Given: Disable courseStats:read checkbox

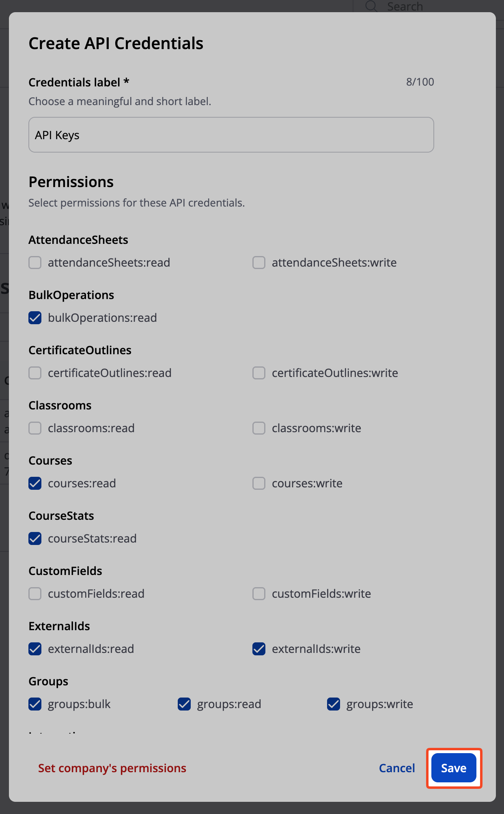Looking at the screenshot, I should click(x=35, y=538).
